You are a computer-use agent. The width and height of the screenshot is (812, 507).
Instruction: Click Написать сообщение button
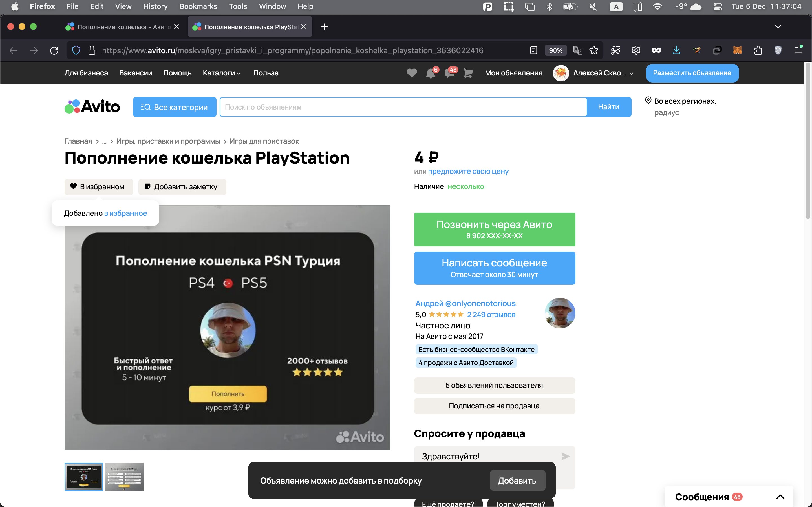click(x=494, y=268)
